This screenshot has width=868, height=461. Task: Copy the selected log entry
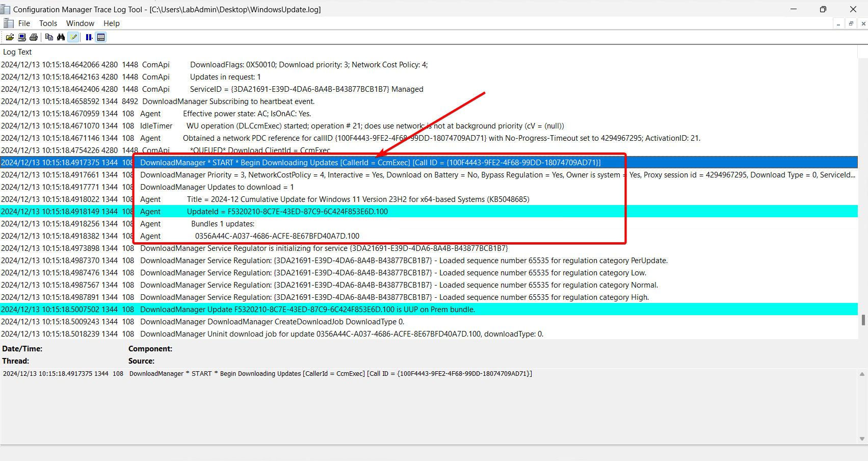49,37
